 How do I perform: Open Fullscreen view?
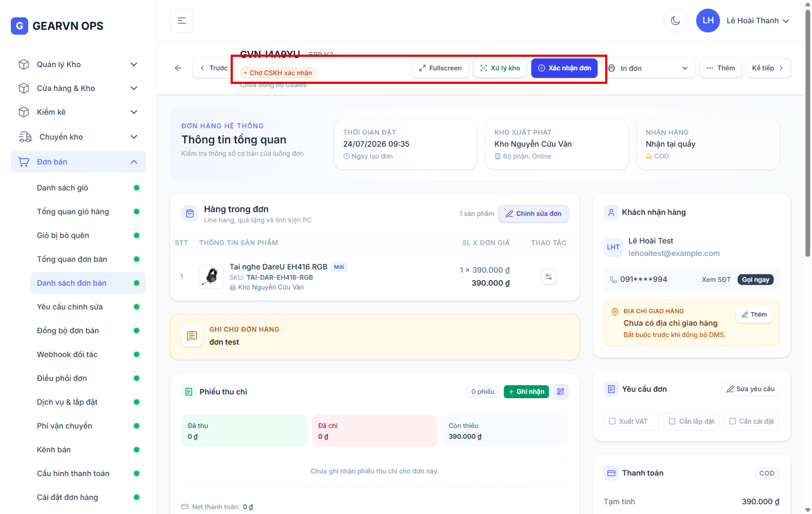click(440, 68)
